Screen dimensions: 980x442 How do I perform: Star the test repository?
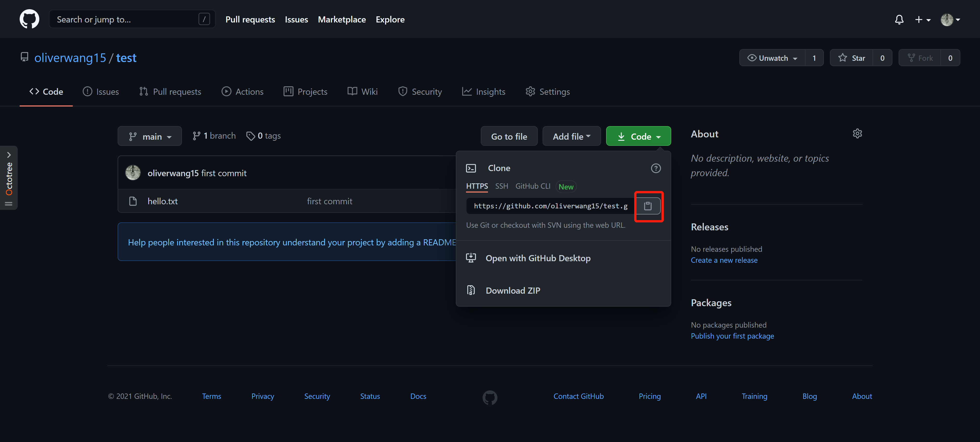(851, 58)
